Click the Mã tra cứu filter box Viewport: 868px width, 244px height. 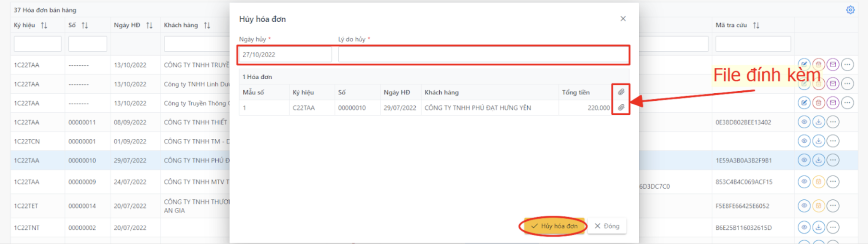tap(753, 44)
